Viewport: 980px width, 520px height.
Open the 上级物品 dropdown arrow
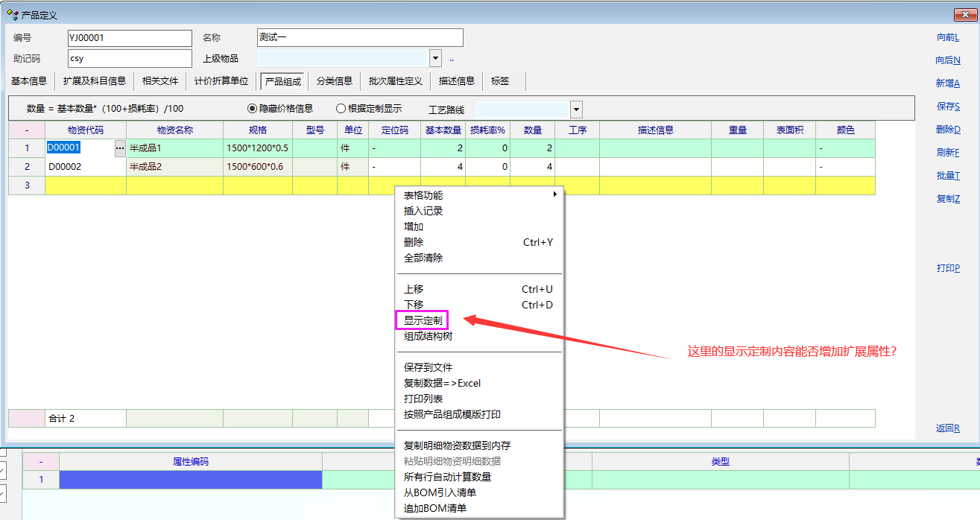436,58
